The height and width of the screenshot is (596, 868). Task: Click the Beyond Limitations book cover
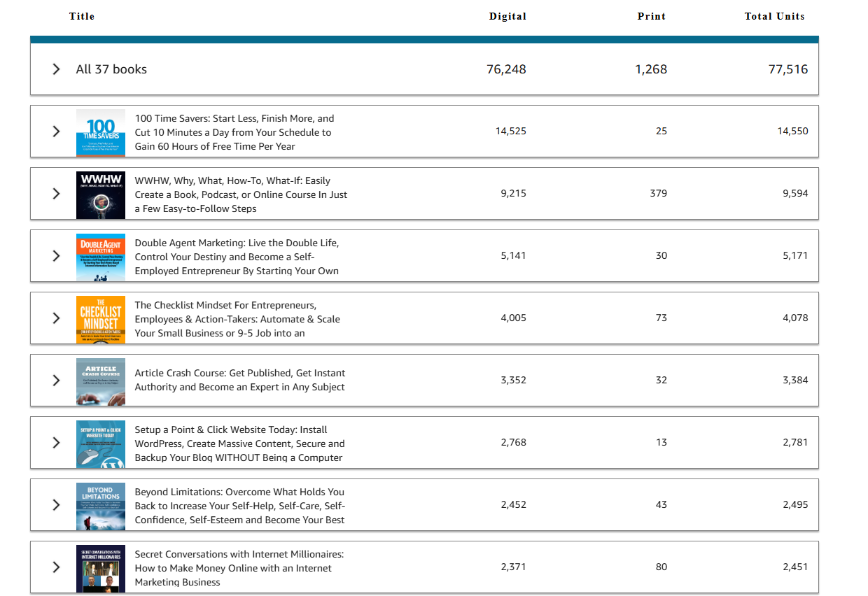coord(101,506)
